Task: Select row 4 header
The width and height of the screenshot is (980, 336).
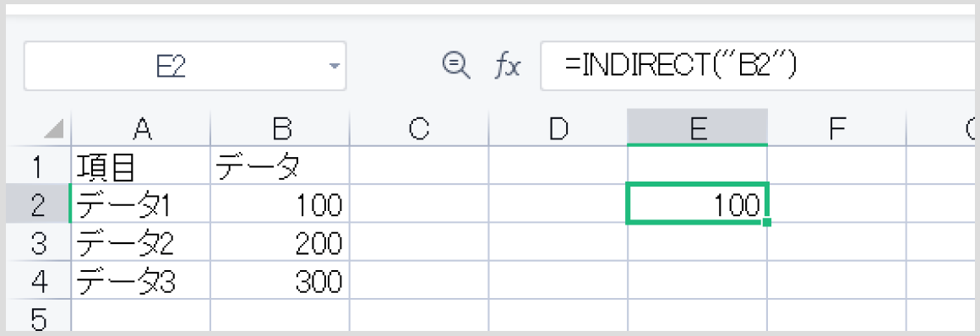Action: pos(39,280)
